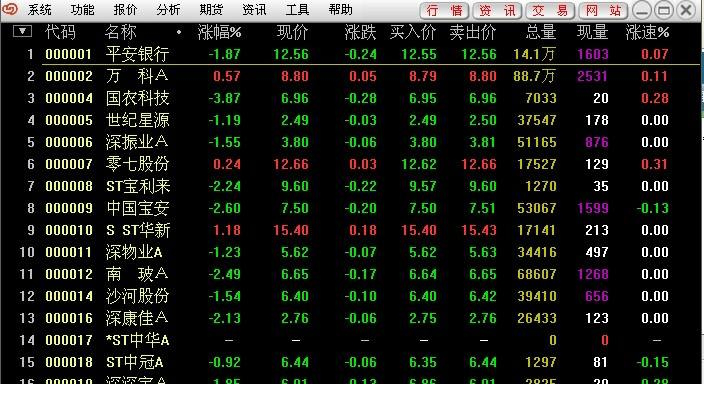This screenshot has height=399, width=704.
Task: Sort by the 涨速% column header
Action: (x=647, y=32)
